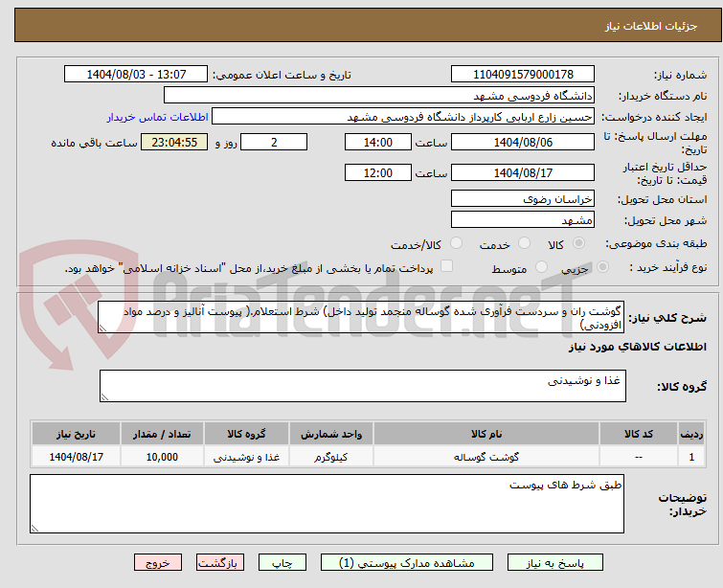Click the ردیف column header
723x588 pixels.
pyautogui.click(x=691, y=434)
